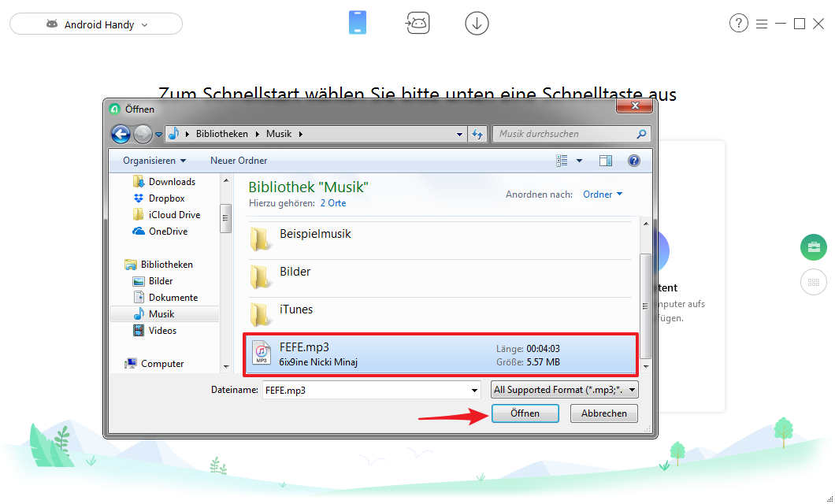The width and height of the screenshot is (835, 504).
Task: Open the device manager phone icon
Action: click(358, 24)
